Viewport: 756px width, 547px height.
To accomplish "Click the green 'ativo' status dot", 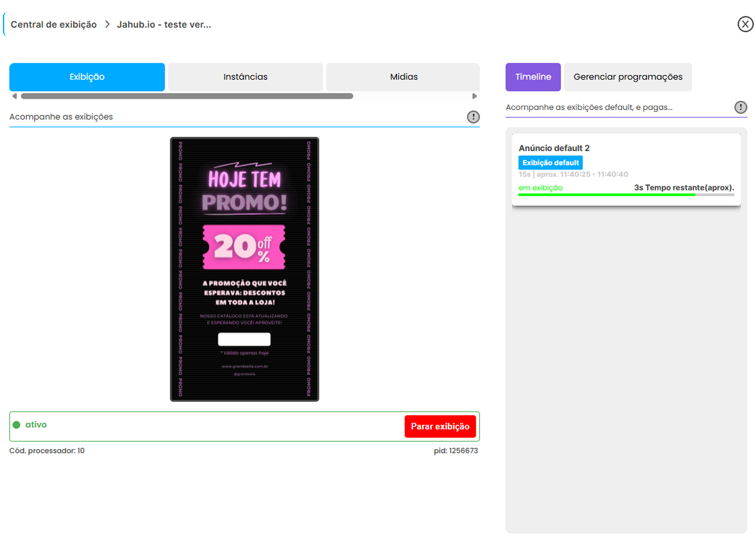I will point(17,425).
